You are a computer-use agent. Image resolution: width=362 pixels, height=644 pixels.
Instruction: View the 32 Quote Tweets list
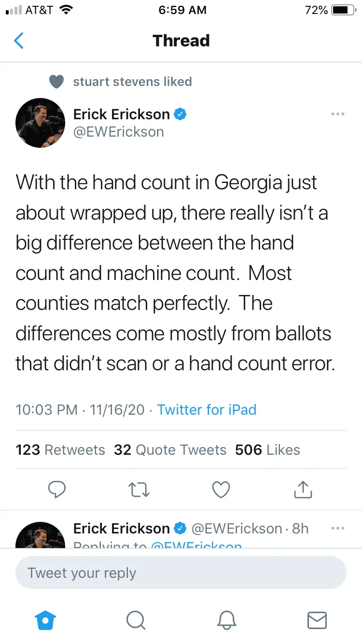[170, 450]
